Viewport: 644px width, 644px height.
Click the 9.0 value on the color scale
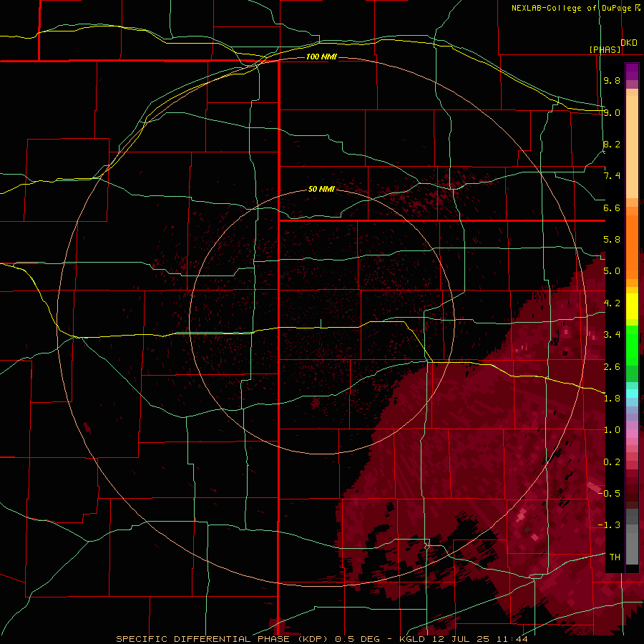612,112
